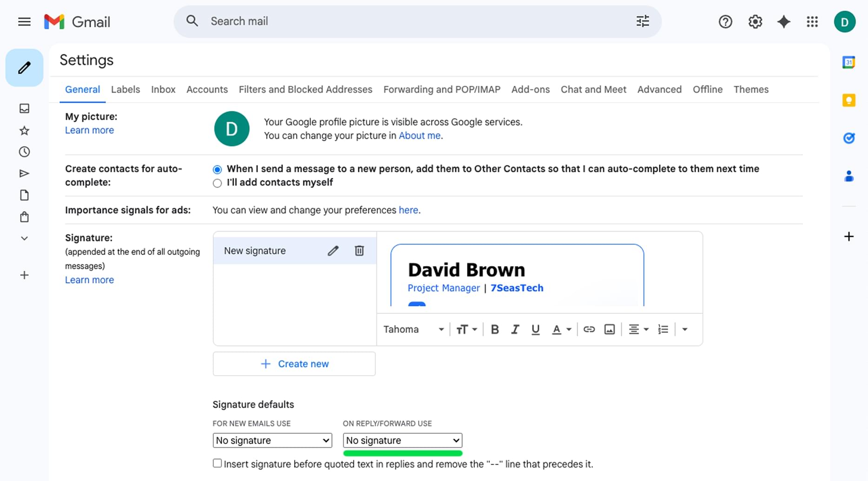The width and height of the screenshot is (868, 481).
Task: Edit the New signature name
Action: [333, 251]
